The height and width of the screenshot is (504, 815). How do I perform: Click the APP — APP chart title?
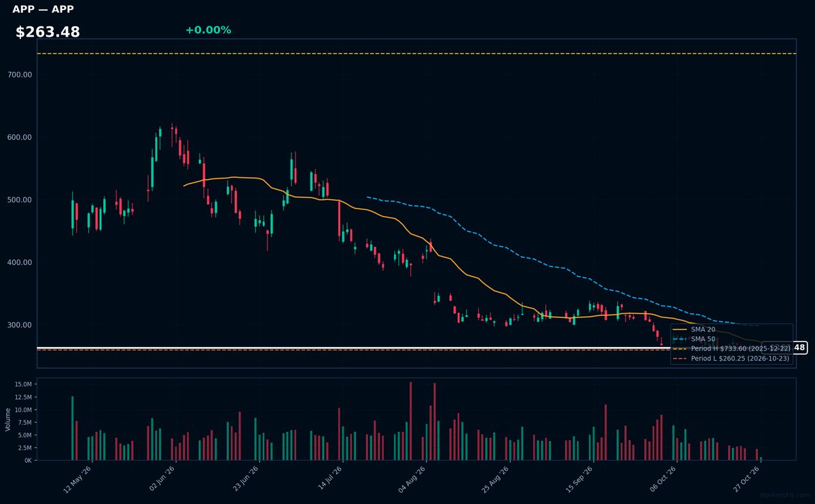43,10
